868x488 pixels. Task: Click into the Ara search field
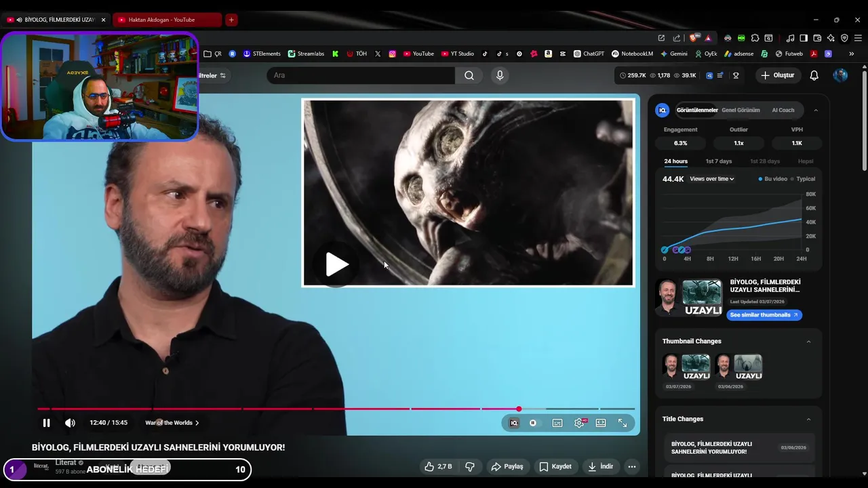[x=361, y=75]
